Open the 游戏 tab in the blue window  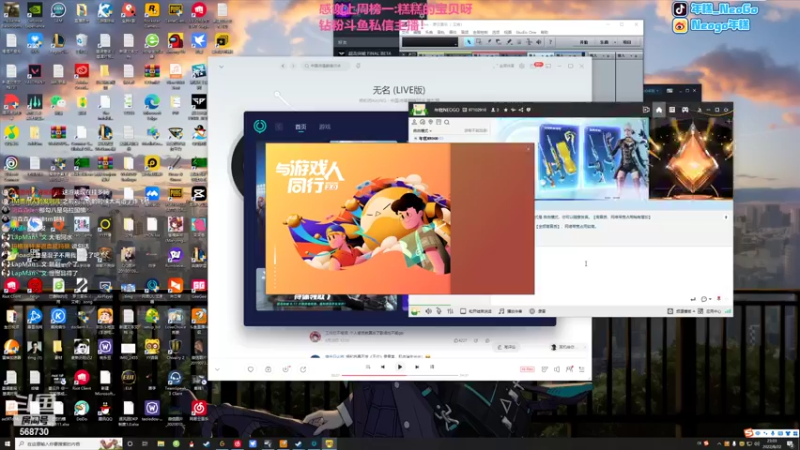(324, 127)
